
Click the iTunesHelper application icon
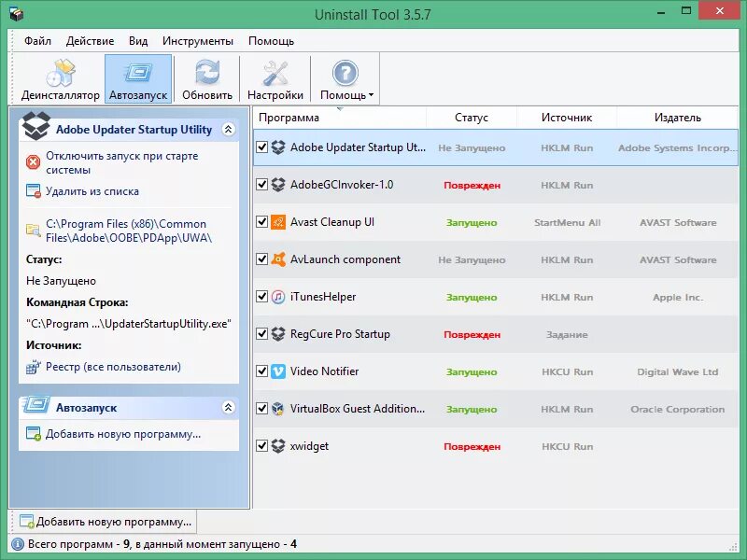(x=279, y=297)
